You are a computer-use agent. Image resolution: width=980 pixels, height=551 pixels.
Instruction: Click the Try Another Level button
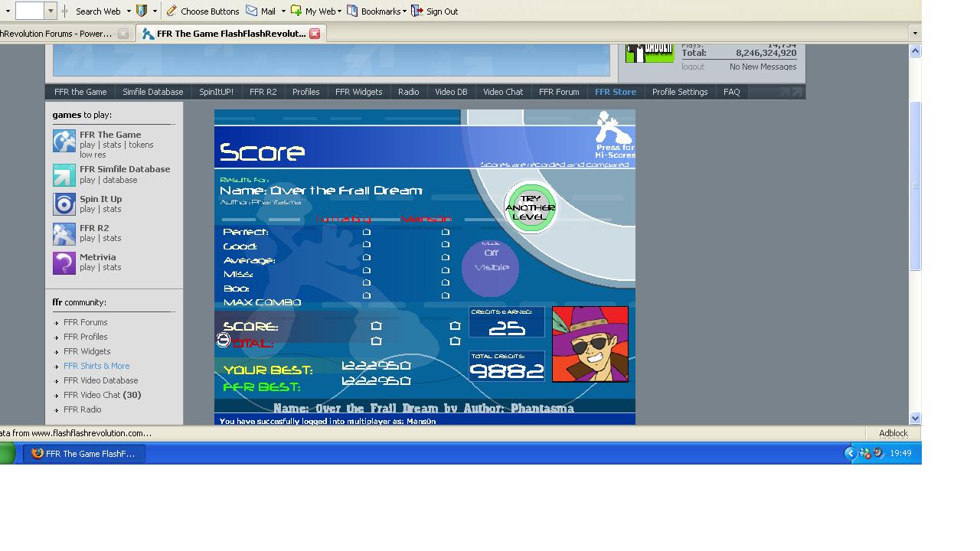tap(530, 207)
